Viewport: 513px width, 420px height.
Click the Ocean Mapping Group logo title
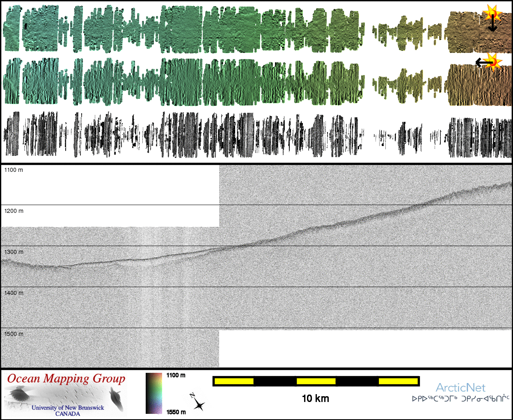coord(66,379)
